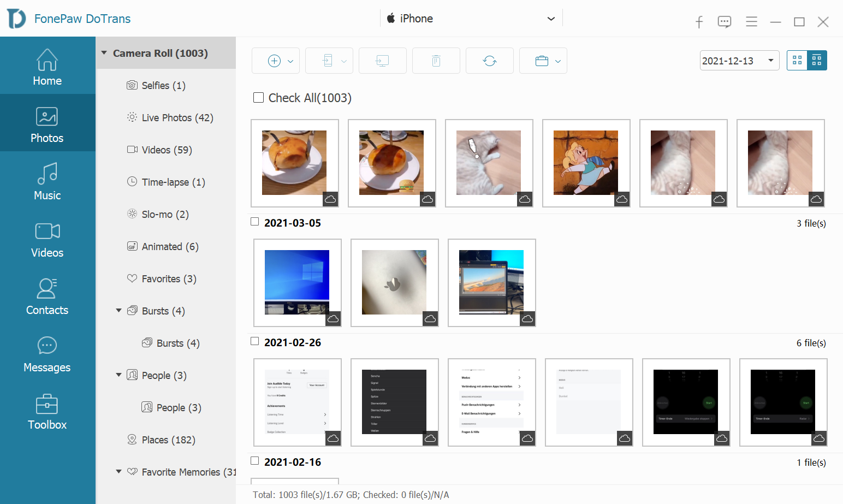
Task: Check the 2021-03-05 date group checkbox
Action: (x=255, y=222)
